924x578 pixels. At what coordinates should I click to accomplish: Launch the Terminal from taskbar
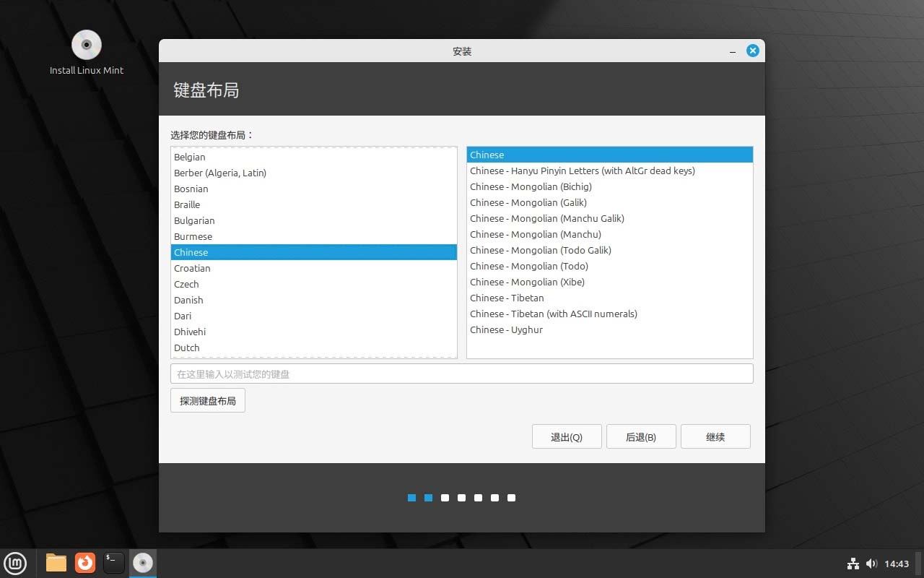(x=114, y=563)
